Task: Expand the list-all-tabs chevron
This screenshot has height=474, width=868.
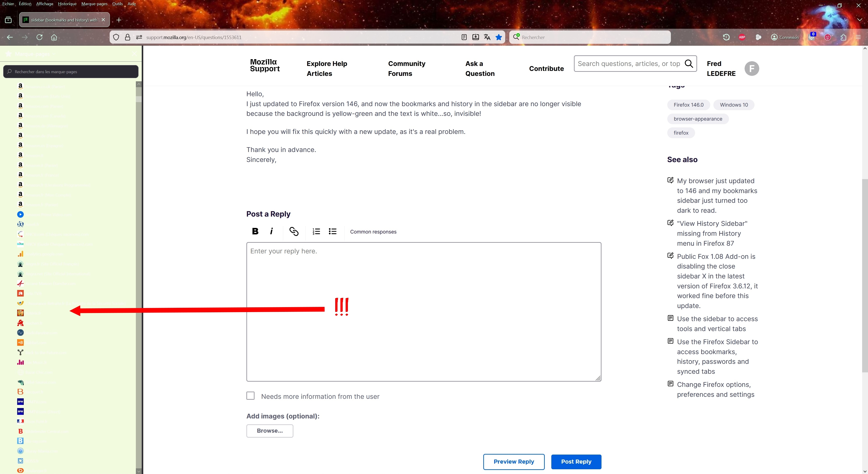Action: (860, 20)
